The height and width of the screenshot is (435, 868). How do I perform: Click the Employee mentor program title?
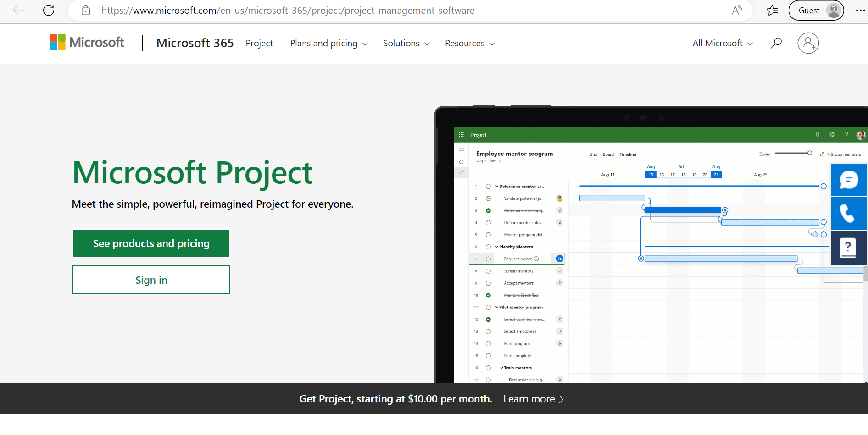pyautogui.click(x=514, y=154)
